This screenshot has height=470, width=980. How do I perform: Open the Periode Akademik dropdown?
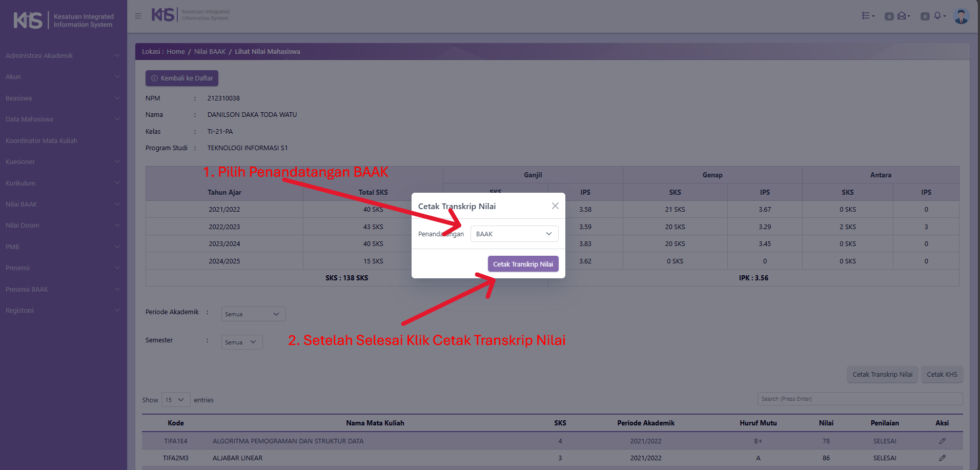coord(253,314)
